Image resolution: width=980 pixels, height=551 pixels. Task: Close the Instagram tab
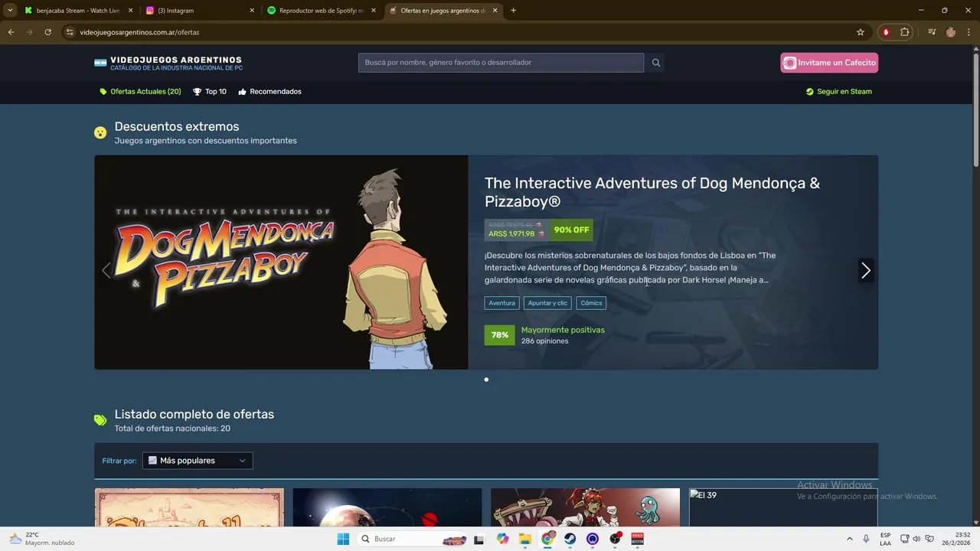tap(252, 11)
